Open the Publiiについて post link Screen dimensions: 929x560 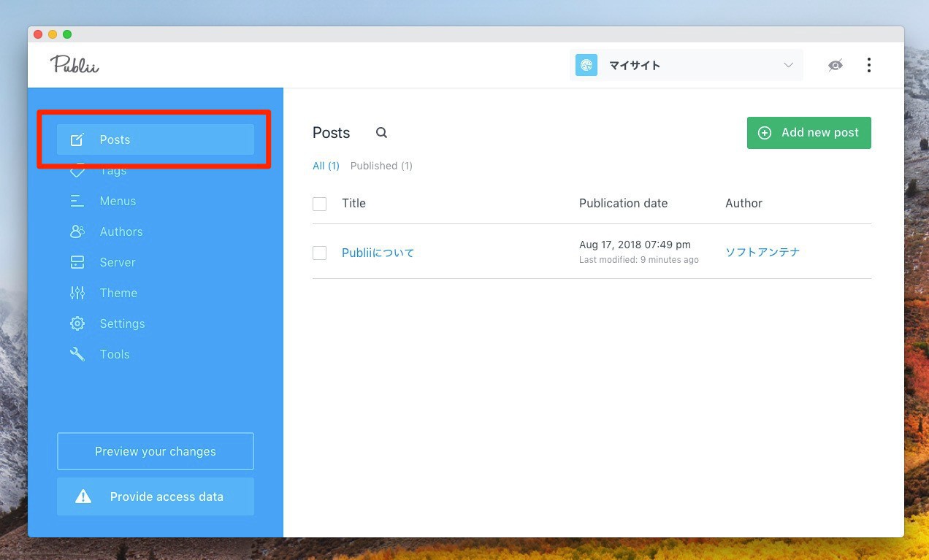[x=378, y=253]
